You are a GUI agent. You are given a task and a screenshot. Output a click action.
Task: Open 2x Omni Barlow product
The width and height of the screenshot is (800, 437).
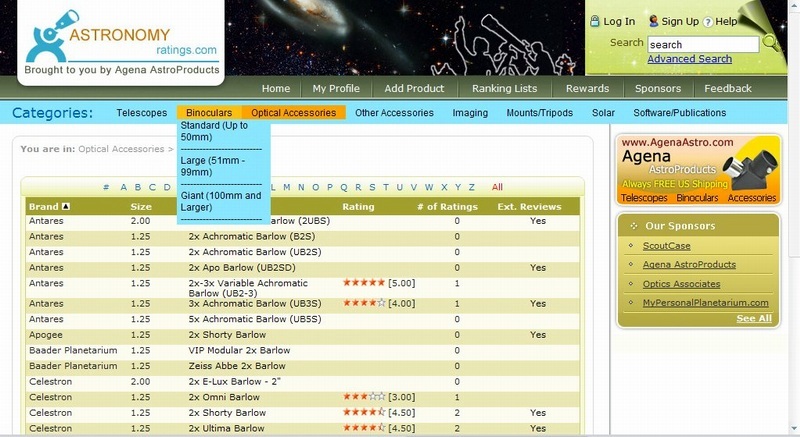pos(224,397)
